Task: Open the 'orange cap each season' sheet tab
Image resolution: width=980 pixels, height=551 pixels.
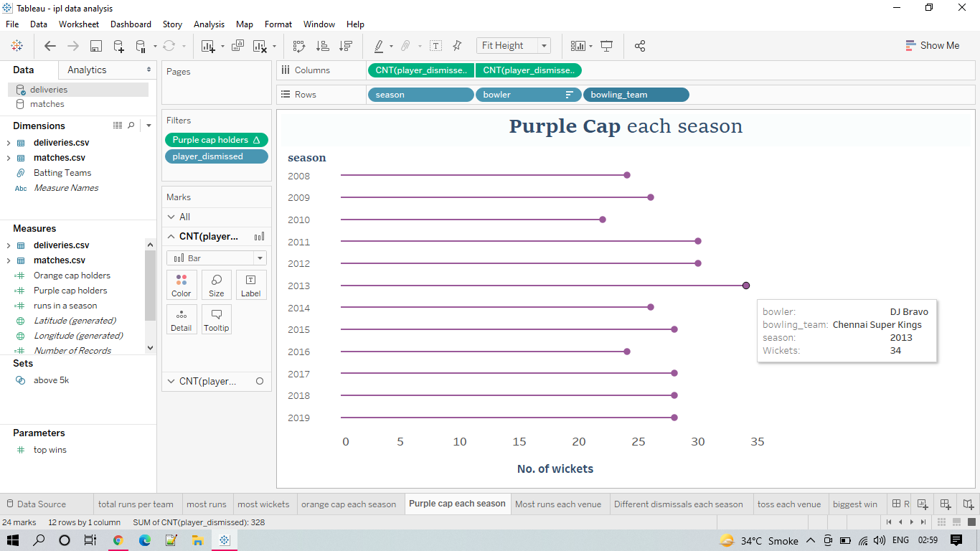Action: pyautogui.click(x=349, y=504)
